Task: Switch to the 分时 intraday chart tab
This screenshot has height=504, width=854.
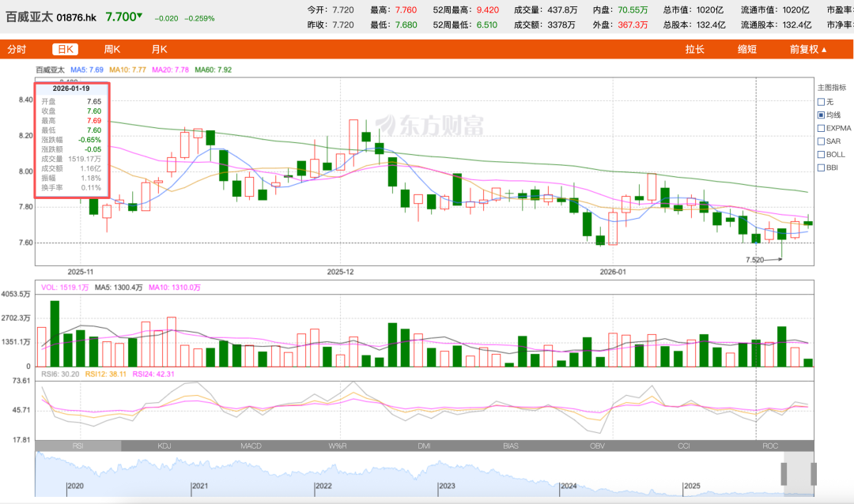Action: tap(17, 50)
